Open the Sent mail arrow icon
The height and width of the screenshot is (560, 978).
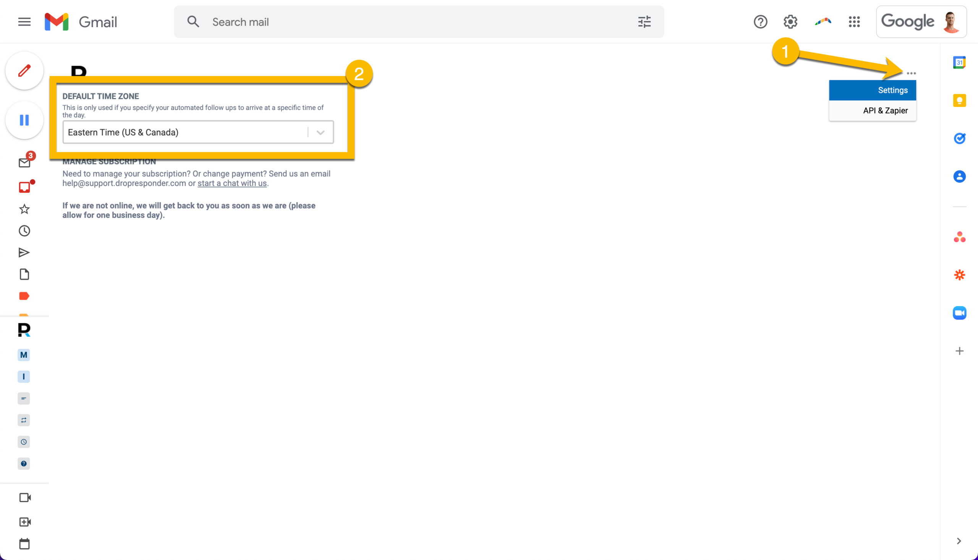coord(24,253)
